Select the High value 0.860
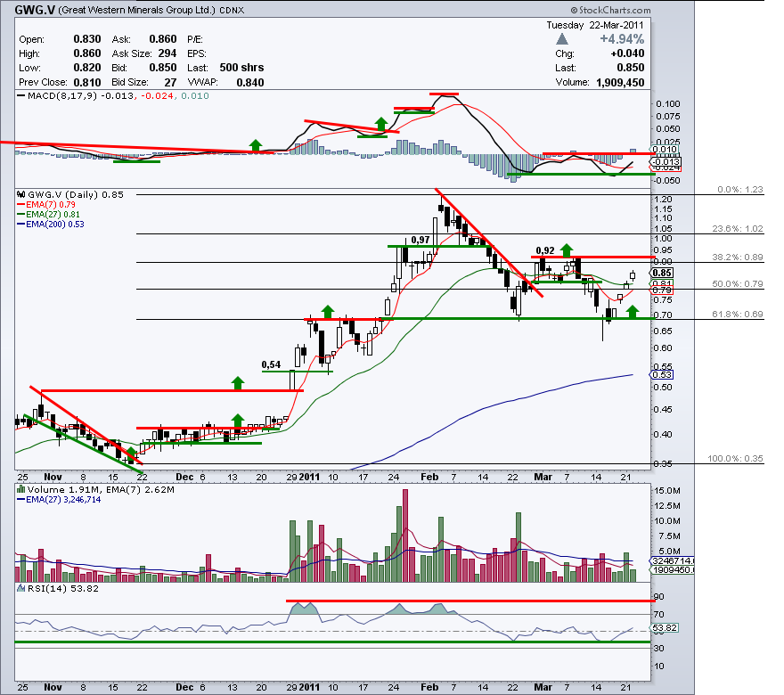 pos(87,53)
